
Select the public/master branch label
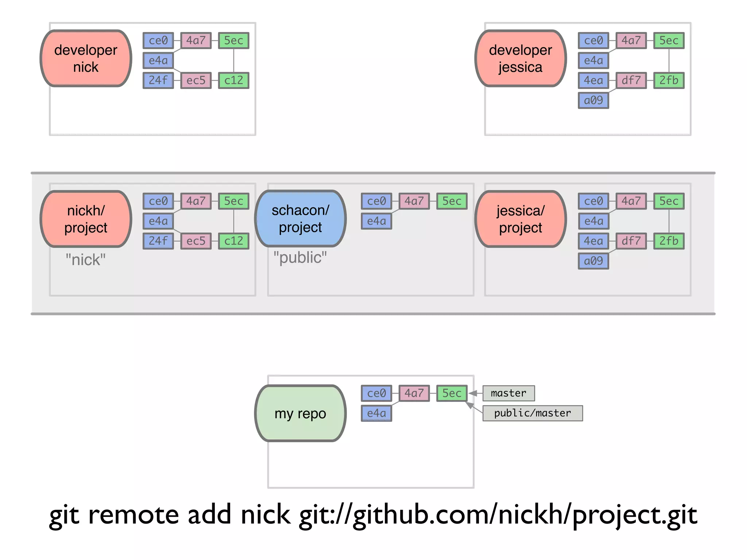533,413
